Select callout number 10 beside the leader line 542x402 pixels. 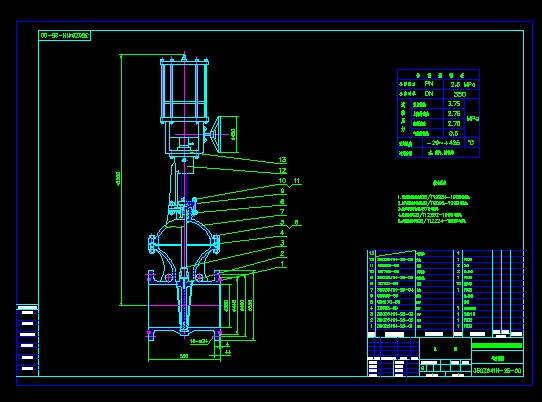point(282,180)
